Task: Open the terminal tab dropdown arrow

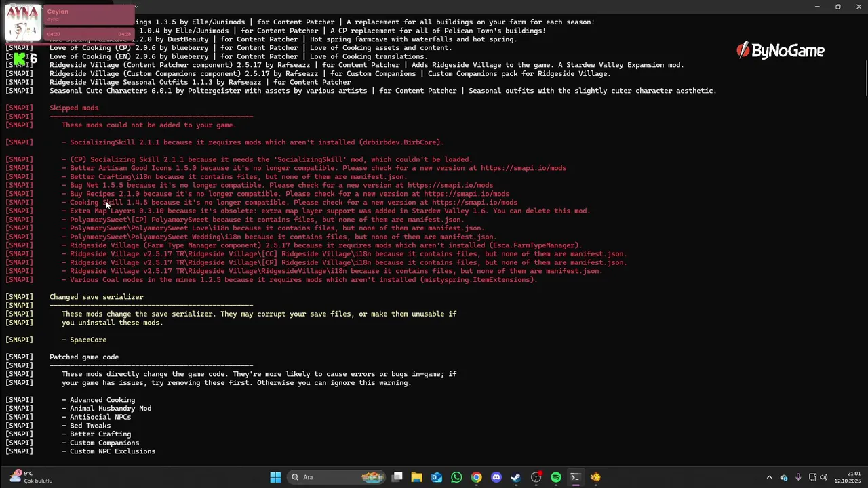Action: point(136,7)
